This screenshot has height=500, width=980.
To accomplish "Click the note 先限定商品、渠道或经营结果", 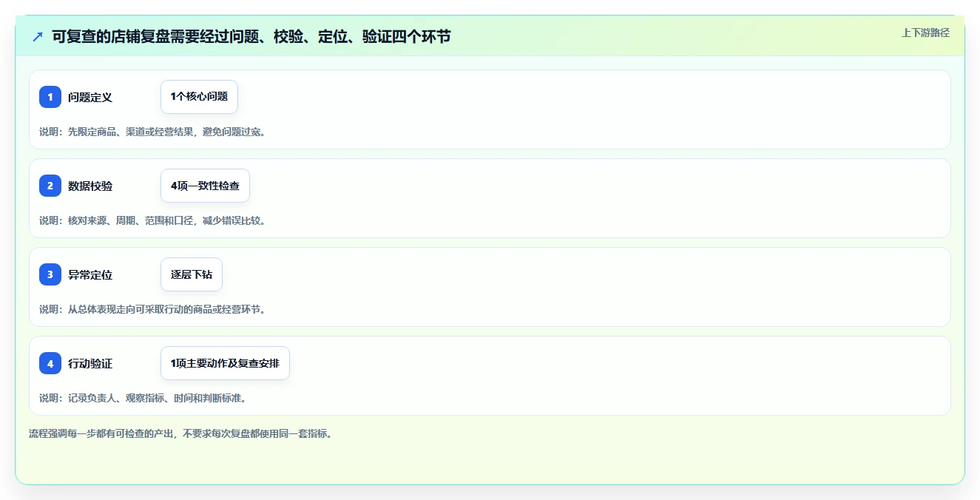I will (152, 132).
